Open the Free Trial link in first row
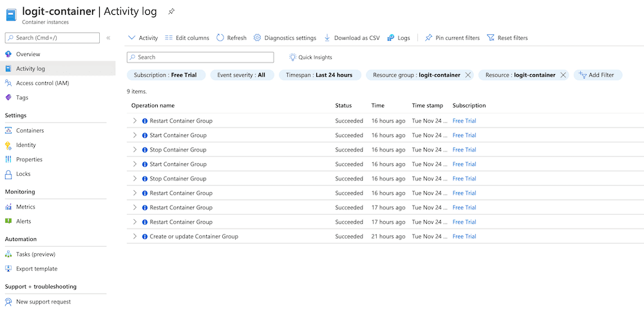Viewport: 644px width, 317px height. point(464,121)
